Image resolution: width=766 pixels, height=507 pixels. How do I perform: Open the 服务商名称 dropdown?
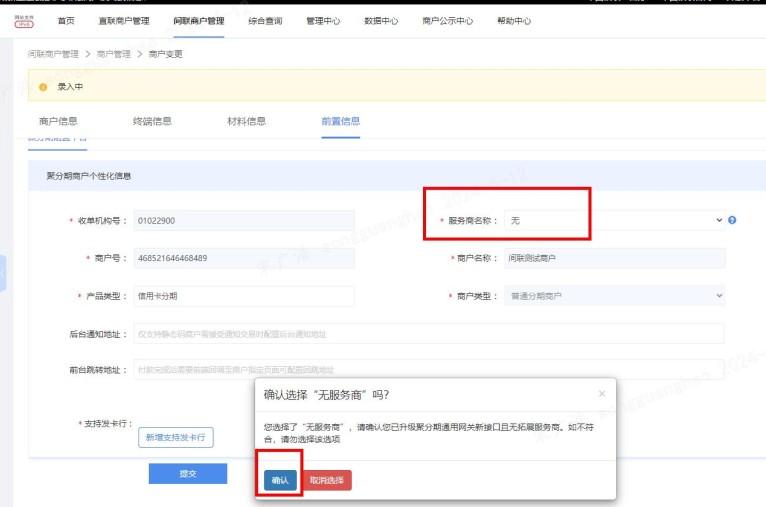[613, 220]
